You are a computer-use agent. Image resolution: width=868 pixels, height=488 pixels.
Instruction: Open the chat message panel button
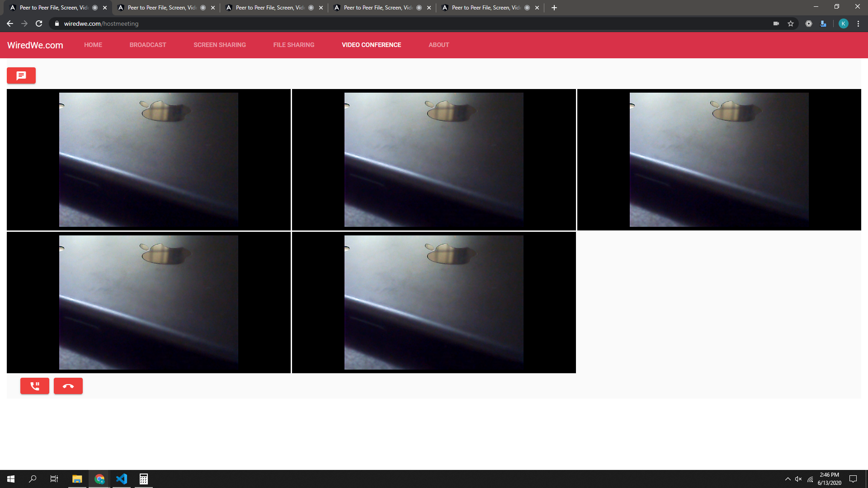click(x=21, y=75)
